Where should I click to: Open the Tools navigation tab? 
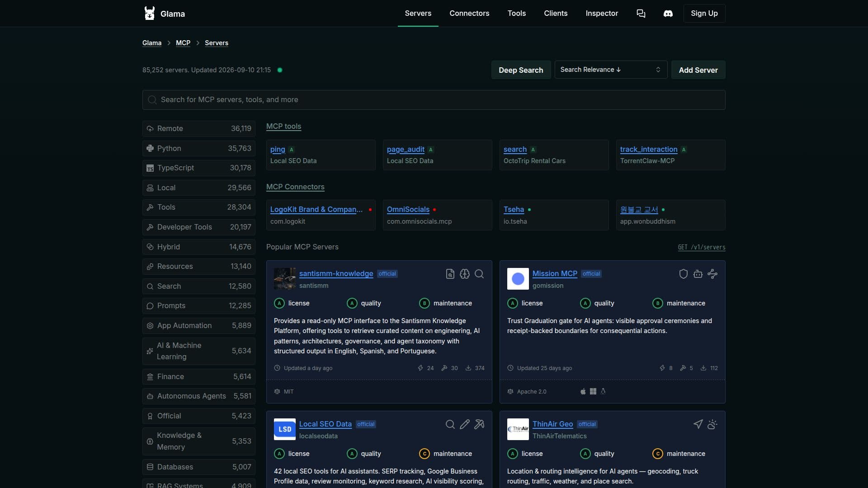516,14
